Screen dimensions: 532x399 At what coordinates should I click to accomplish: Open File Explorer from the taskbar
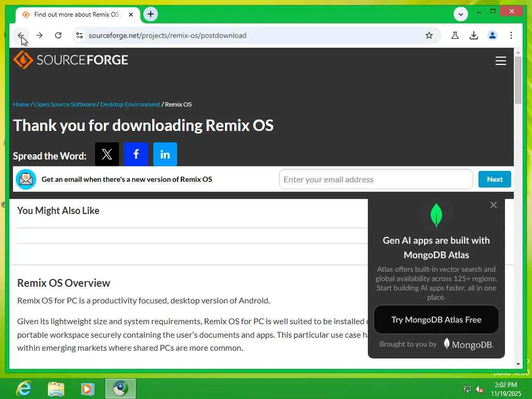tap(56, 389)
